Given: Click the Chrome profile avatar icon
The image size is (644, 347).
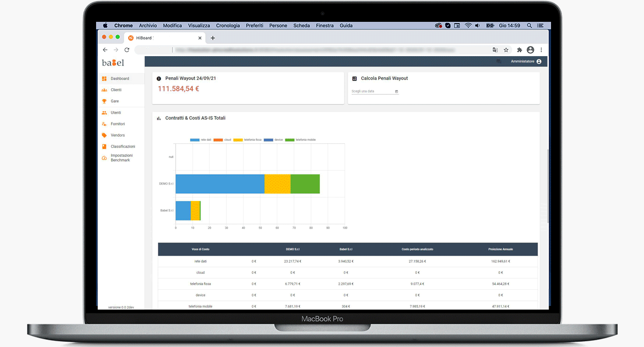Looking at the screenshot, I should tap(530, 50).
